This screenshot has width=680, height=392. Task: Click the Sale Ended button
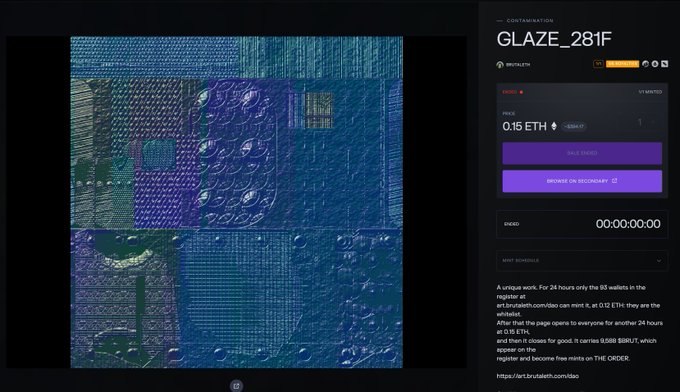582,153
